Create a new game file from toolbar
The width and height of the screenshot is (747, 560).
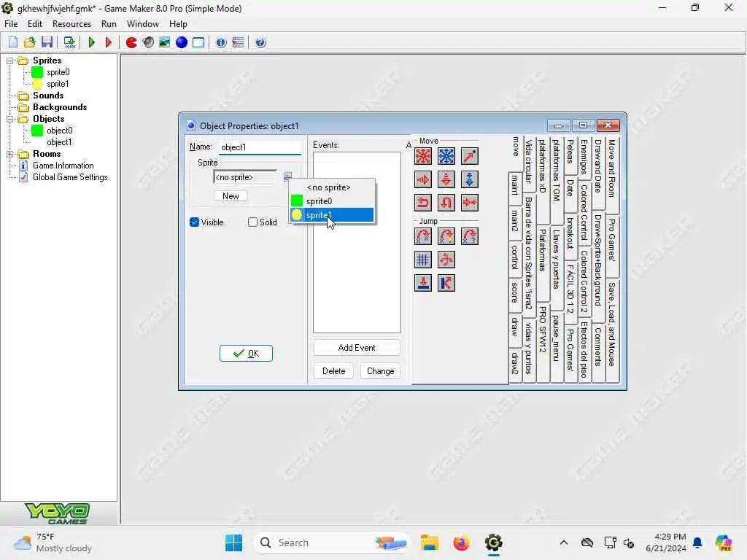pyautogui.click(x=13, y=42)
